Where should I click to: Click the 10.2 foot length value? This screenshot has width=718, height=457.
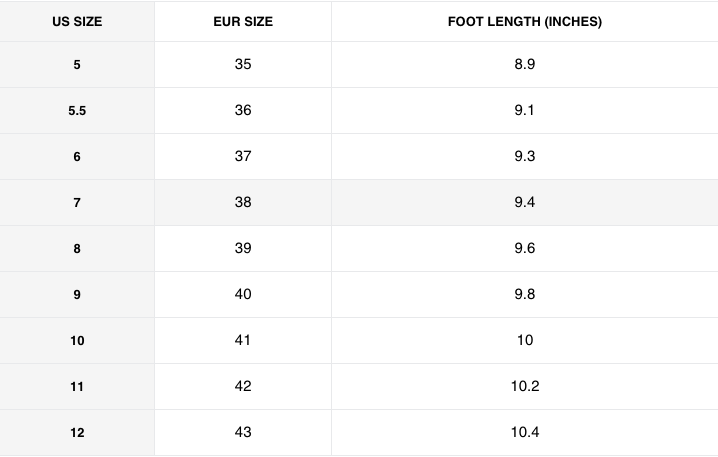pyautogui.click(x=524, y=386)
